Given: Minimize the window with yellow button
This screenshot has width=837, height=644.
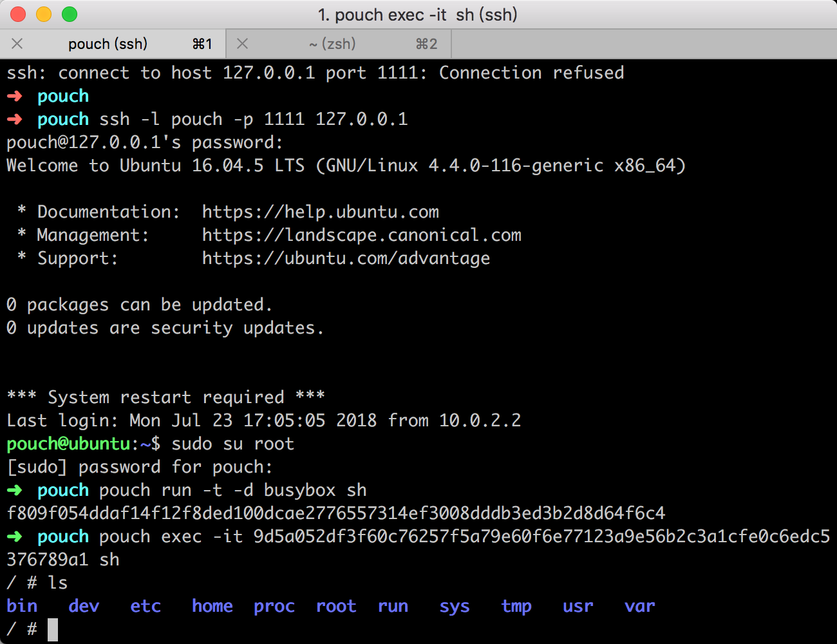Looking at the screenshot, I should [44, 14].
